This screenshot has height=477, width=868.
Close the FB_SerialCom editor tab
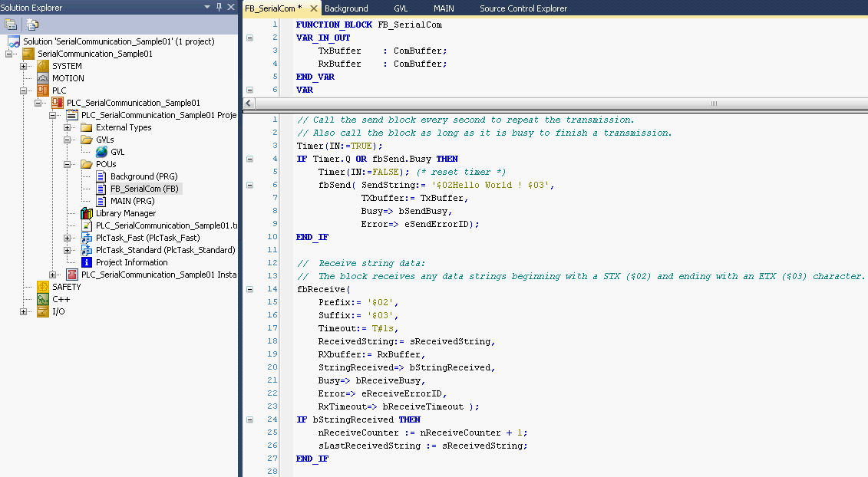313,8
